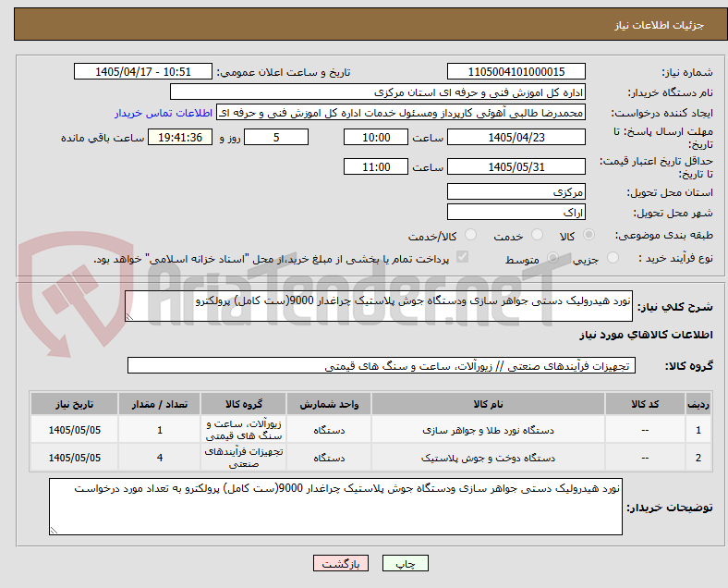728x588 pixels.
Task: Click the بازگشت back button
Action: [x=341, y=563]
